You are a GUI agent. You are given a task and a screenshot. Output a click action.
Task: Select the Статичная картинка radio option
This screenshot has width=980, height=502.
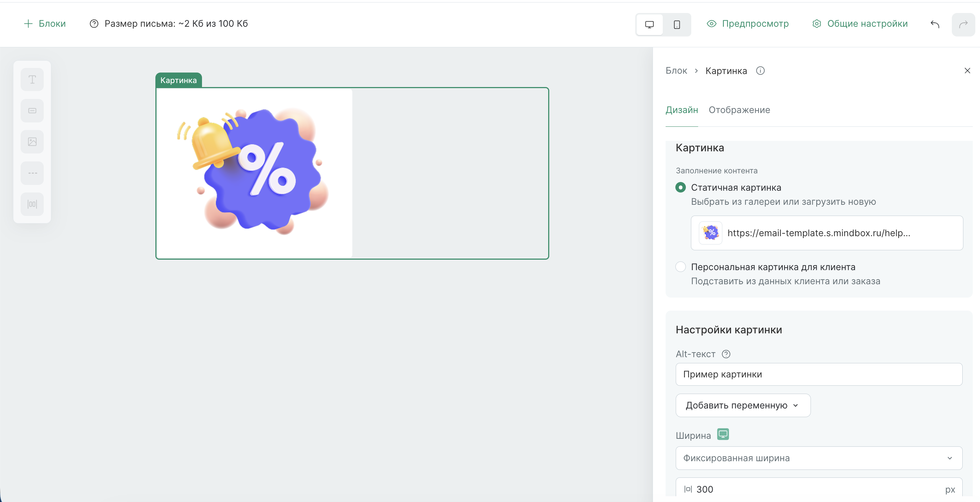click(x=680, y=187)
